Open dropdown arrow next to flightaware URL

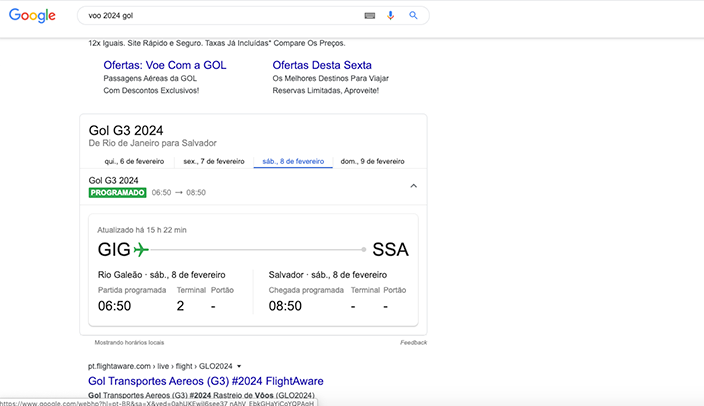click(239, 366)
